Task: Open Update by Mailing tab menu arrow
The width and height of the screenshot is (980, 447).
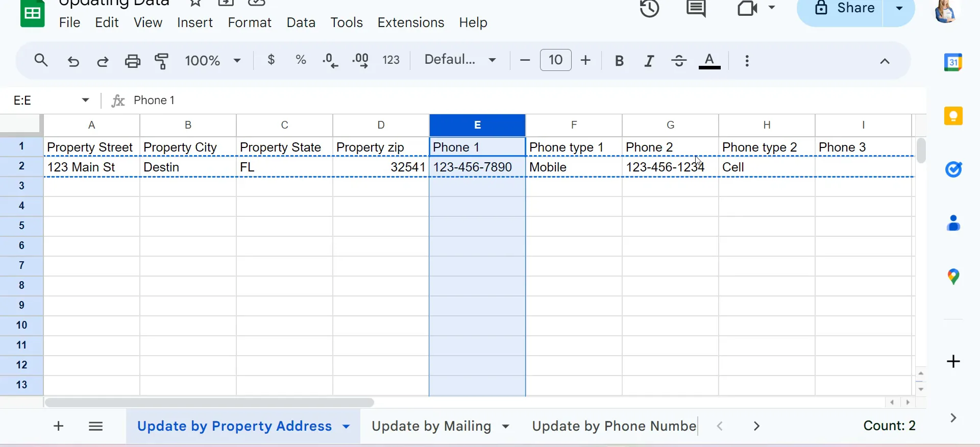Action: 506,427
